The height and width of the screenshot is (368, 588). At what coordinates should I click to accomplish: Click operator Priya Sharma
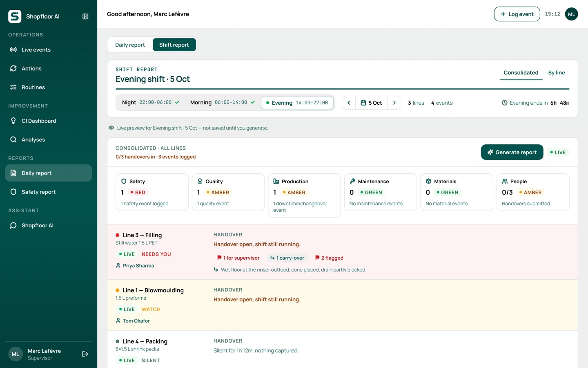[135, 266]
